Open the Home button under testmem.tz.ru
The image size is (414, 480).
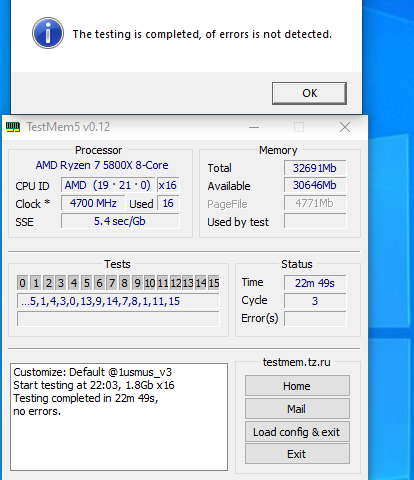[297, 386]
